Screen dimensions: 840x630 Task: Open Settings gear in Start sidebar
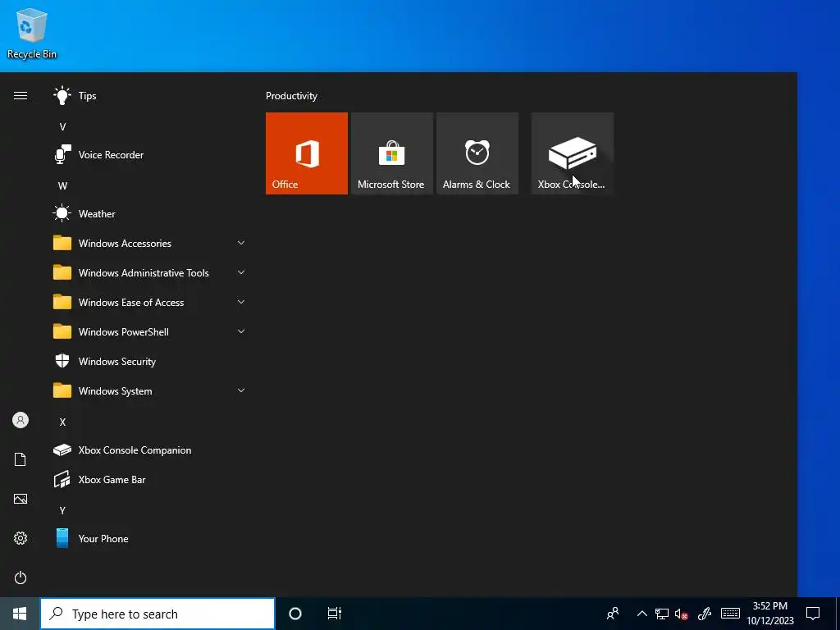click(21, 538)
